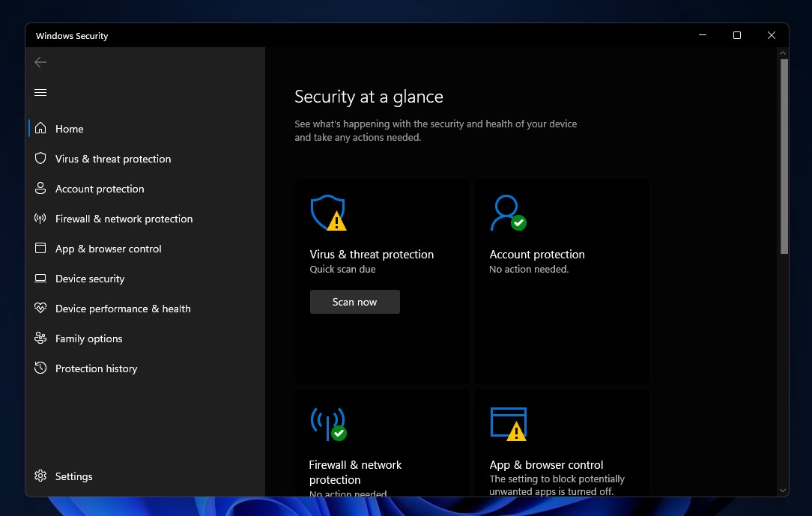
Task: Click the clock icon for Protection history
Action: (40, 368)
